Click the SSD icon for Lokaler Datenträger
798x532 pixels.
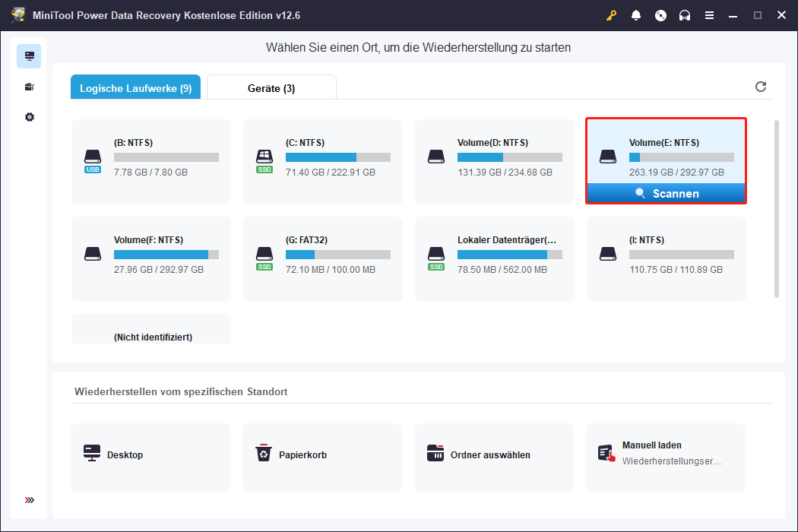pos(436,258)
